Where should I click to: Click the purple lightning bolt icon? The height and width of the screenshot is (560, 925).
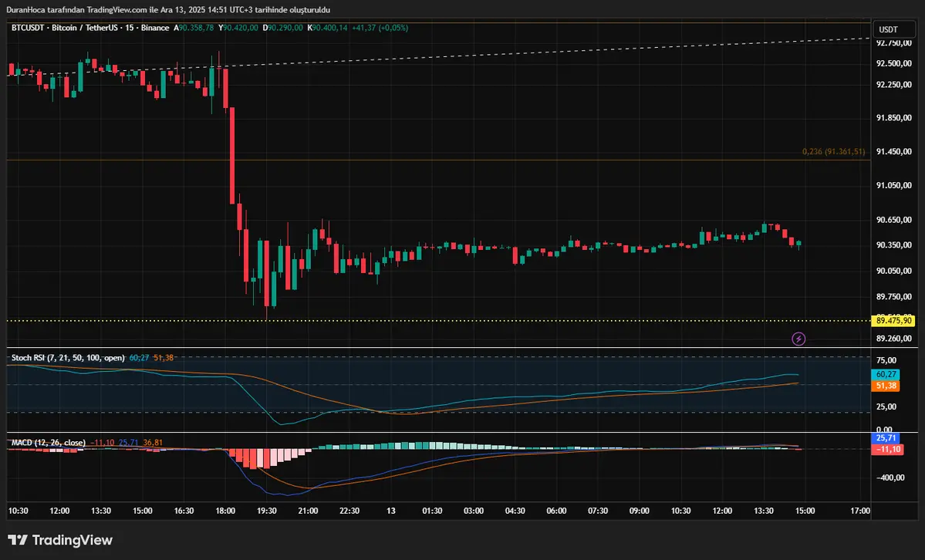click(x=798, y=339)
